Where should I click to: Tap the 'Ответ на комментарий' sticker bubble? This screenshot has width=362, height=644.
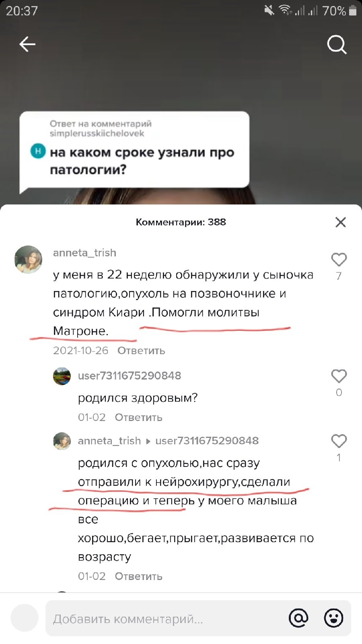[x=134, y=150]
